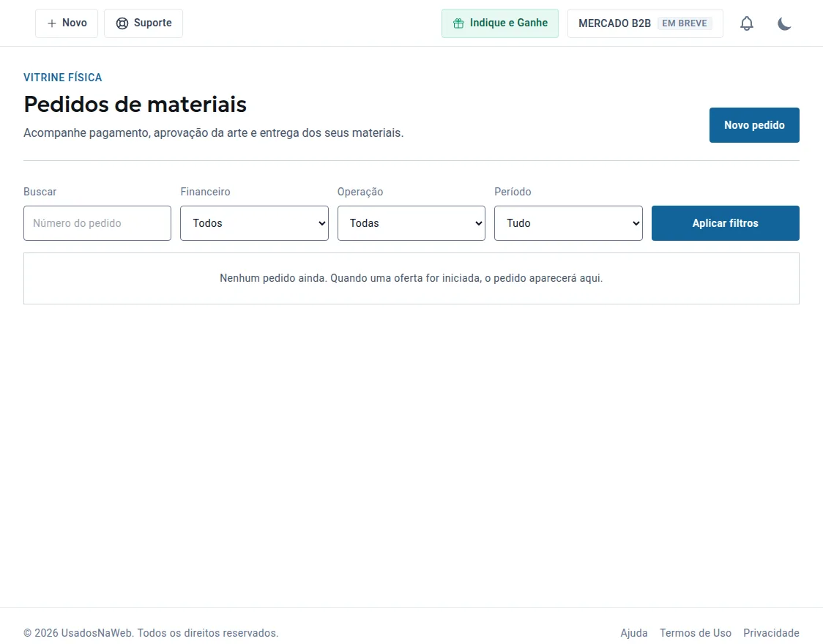Click Aplicar filtros button
Screen dimensions: 823x644
[x=726, y=223]
